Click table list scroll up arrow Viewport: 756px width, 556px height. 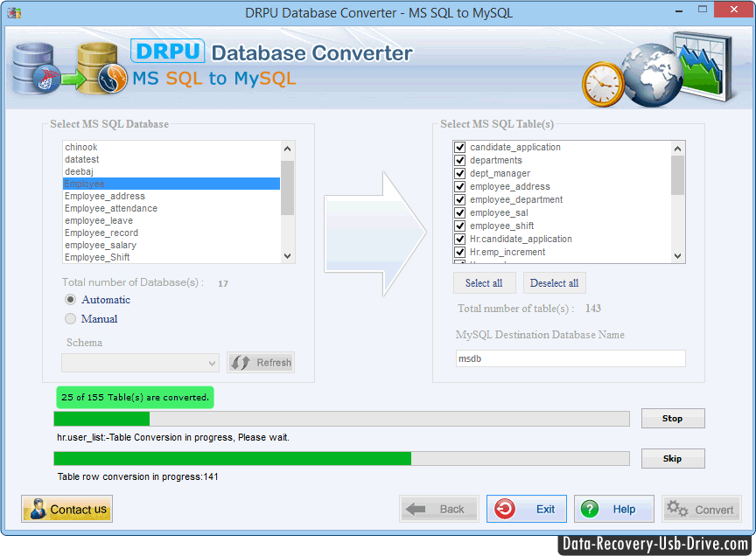click(677, 149)
